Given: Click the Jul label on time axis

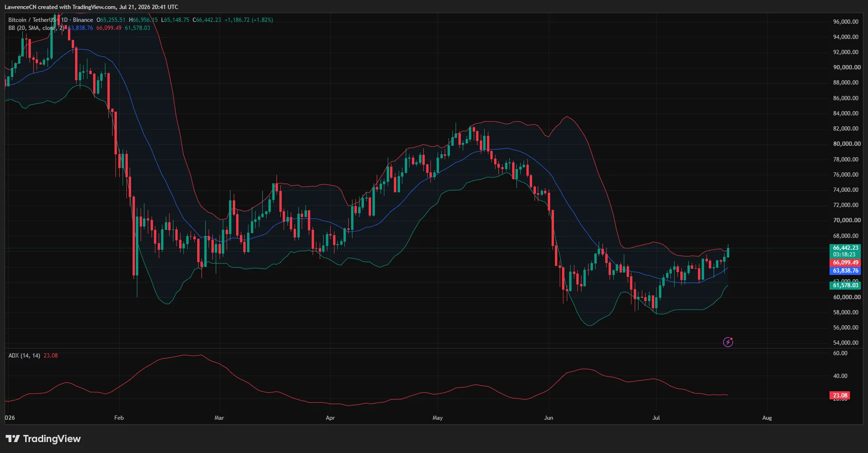Looking at the screenshot, I should click(x=656, y=418).
